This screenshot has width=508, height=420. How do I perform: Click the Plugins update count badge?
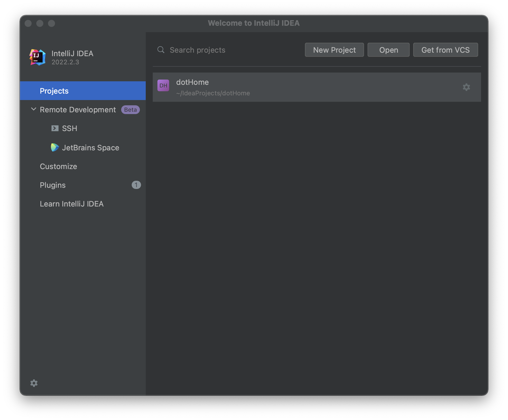pos(136,185)
